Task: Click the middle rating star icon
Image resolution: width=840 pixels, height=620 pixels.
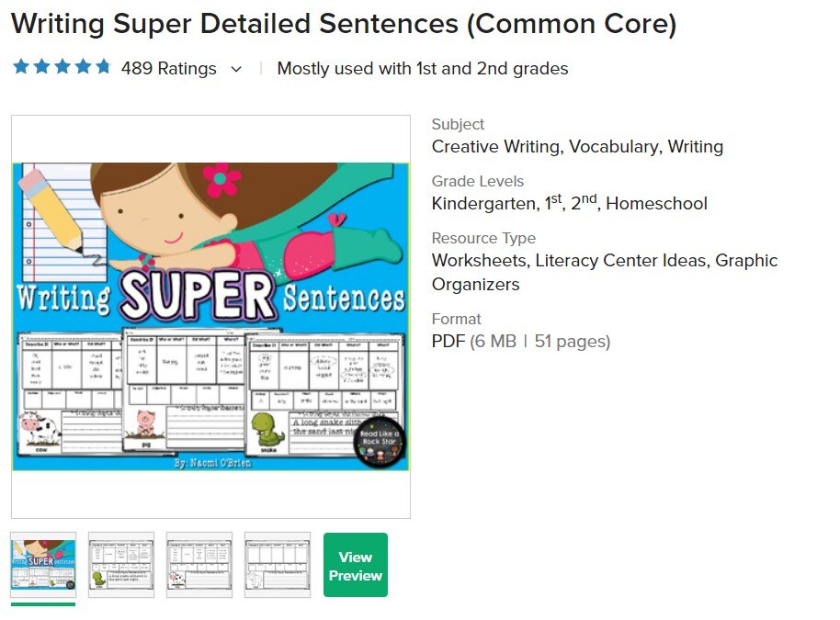Action: click(x=61, y=66)
